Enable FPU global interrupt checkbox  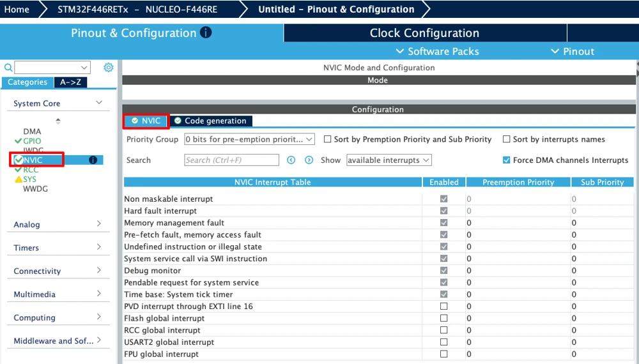click(444, 354)
